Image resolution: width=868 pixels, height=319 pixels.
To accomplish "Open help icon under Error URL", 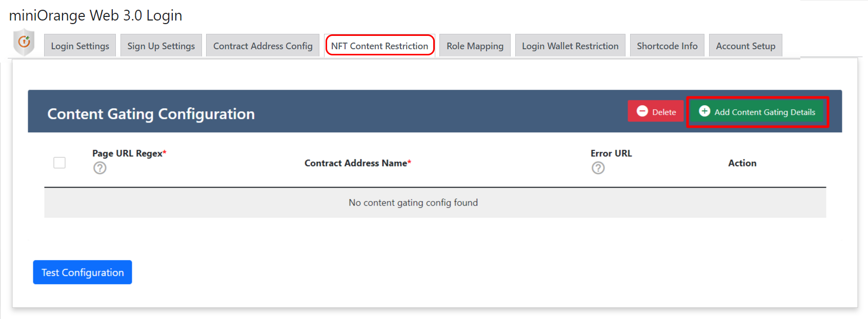I will pyautogui.click(x=598, y=168).
